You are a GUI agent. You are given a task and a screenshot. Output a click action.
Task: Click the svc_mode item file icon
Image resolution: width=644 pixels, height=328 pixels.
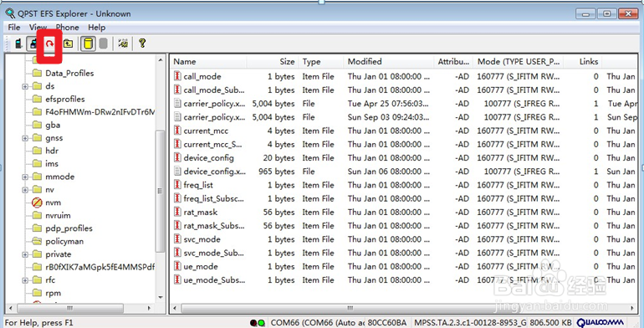pos(177,238)
